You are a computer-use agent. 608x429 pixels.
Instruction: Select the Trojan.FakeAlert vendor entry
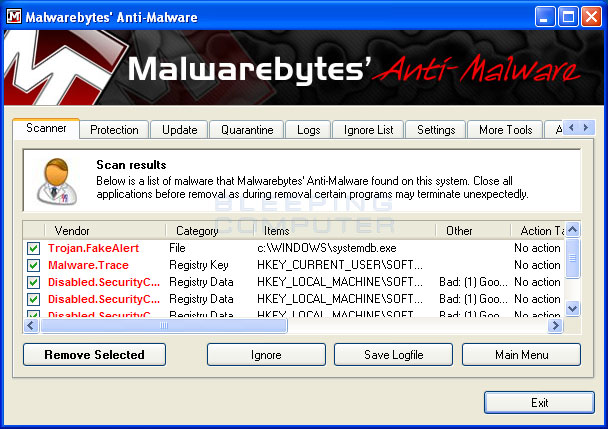[93, 248]
